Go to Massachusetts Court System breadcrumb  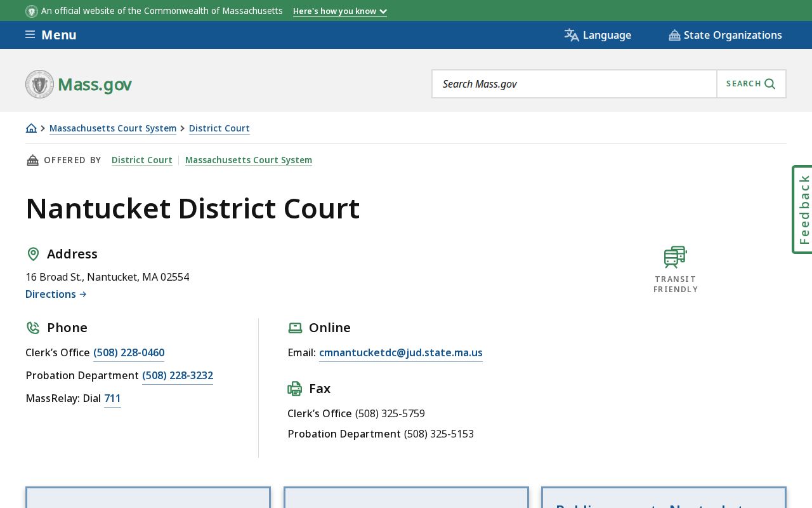[x=113, y=128]
